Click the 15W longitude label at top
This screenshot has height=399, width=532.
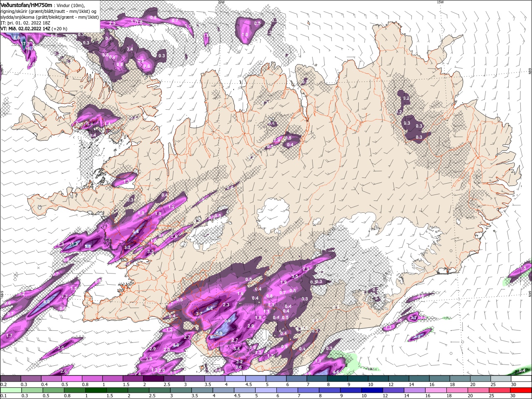440,2
